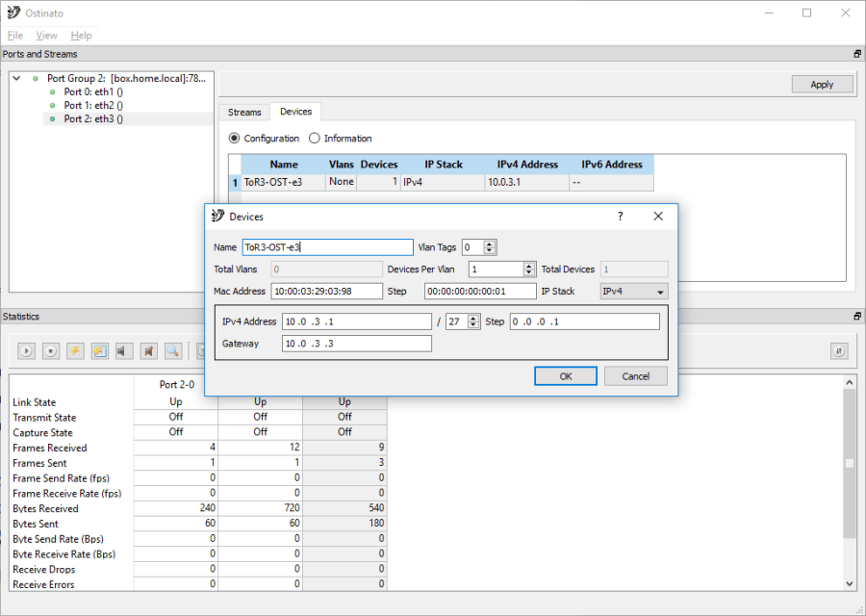866x616 pixels.
Task: Stop capture muted speaker icon
Action: point(148,350)
